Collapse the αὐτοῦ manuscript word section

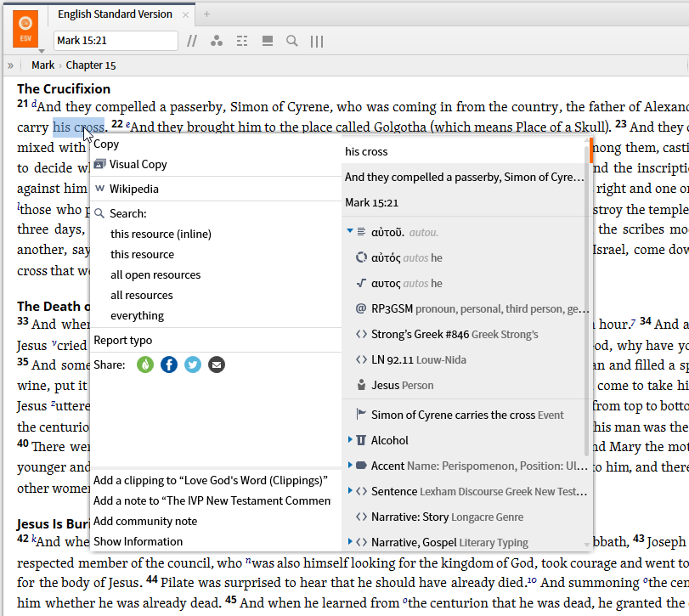coord(350,230)
